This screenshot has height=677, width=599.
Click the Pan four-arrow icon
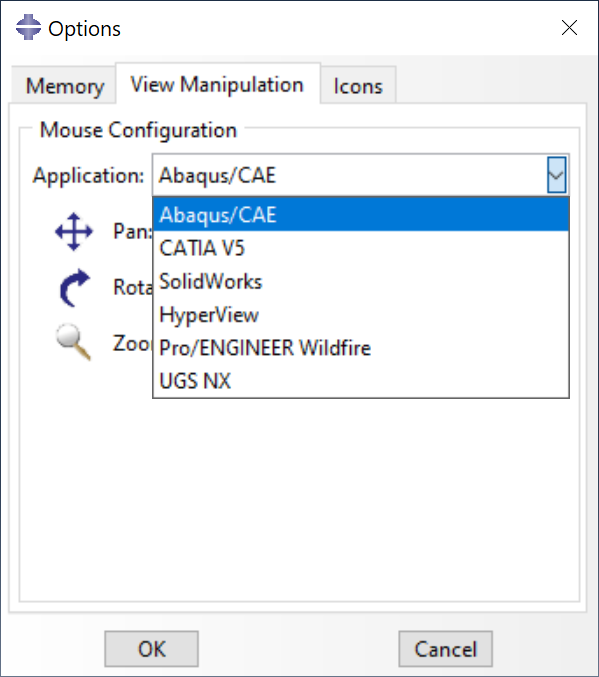(x=74, y=231)
